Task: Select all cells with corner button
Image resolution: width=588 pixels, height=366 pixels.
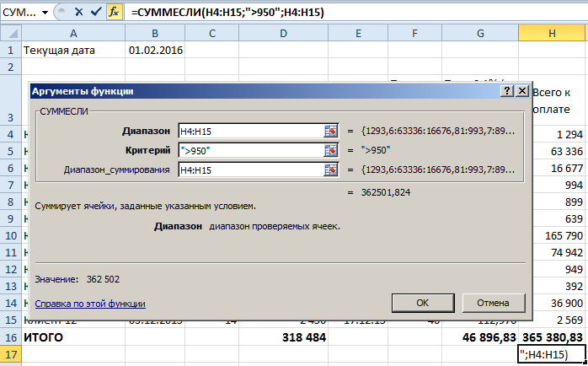Action: tap(11, 34)
